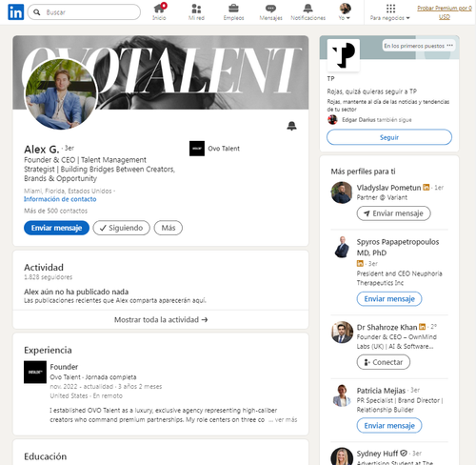Click Edgar Darius avatar
Image resolution: width=476 pixels, height=465 pixels.
coord(332,120)
